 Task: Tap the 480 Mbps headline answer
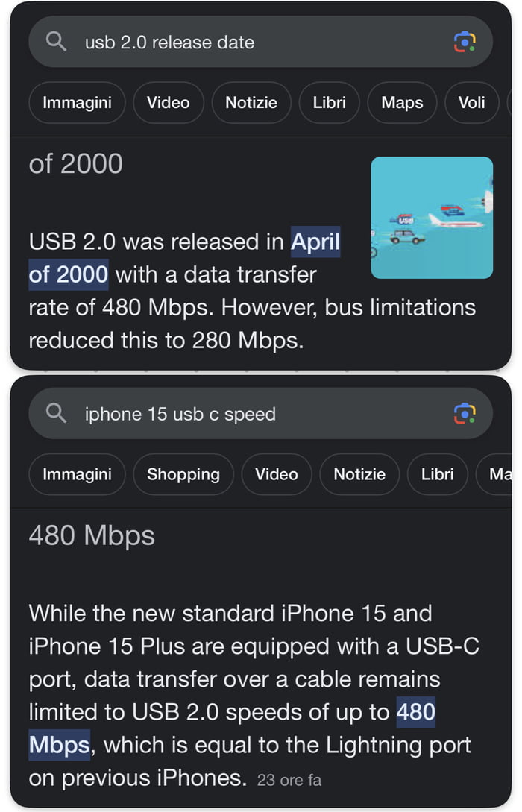[x=91, y=535]
